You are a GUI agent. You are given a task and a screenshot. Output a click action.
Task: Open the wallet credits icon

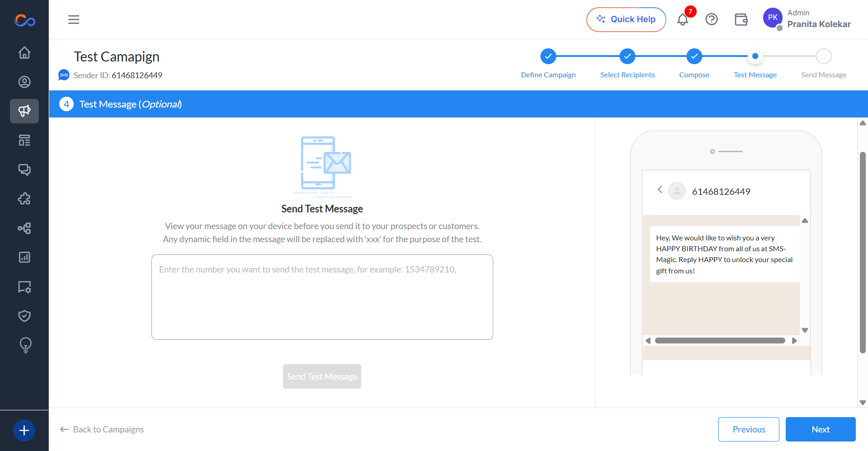coord(741,19)
